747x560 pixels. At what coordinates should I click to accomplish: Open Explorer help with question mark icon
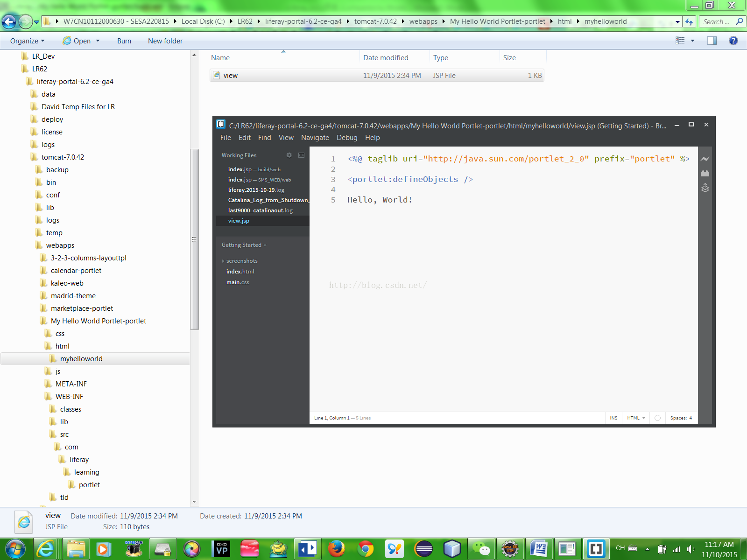[x=733, y=41]
